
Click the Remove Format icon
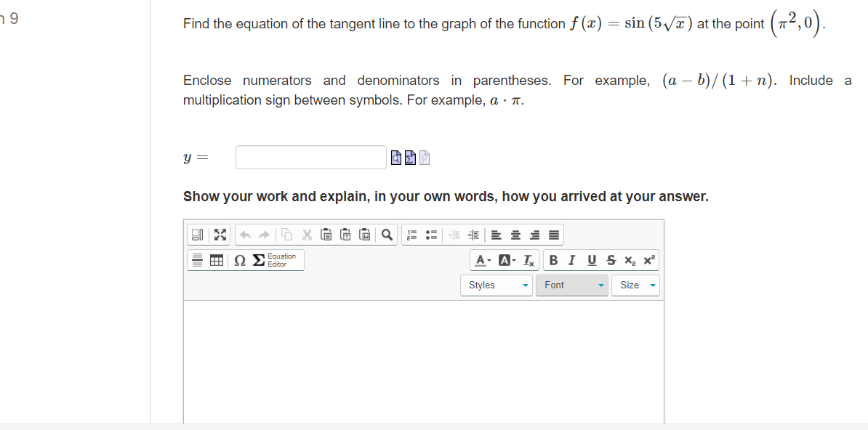point(528,259)
